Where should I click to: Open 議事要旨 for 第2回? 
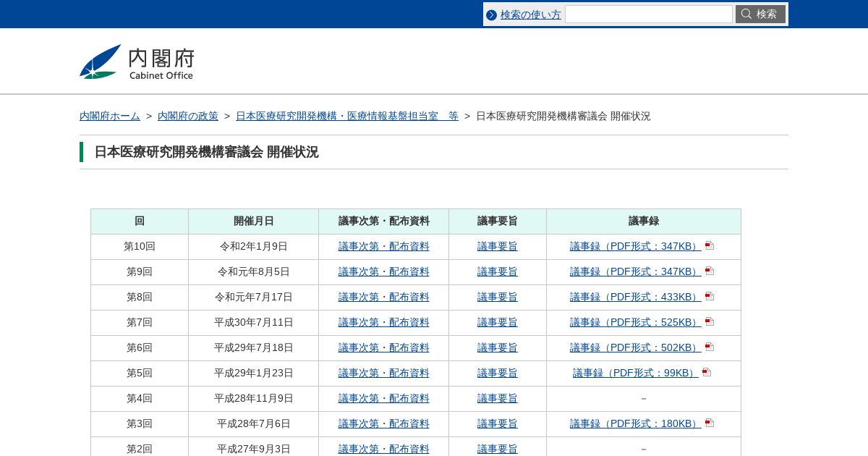tap(498, 449)
